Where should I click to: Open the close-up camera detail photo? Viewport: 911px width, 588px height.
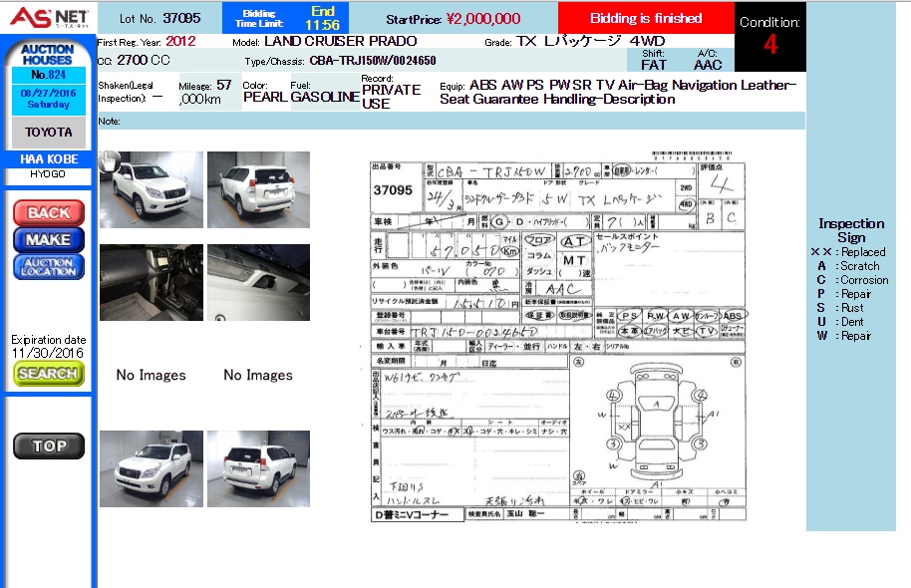(x=258, y=282)
